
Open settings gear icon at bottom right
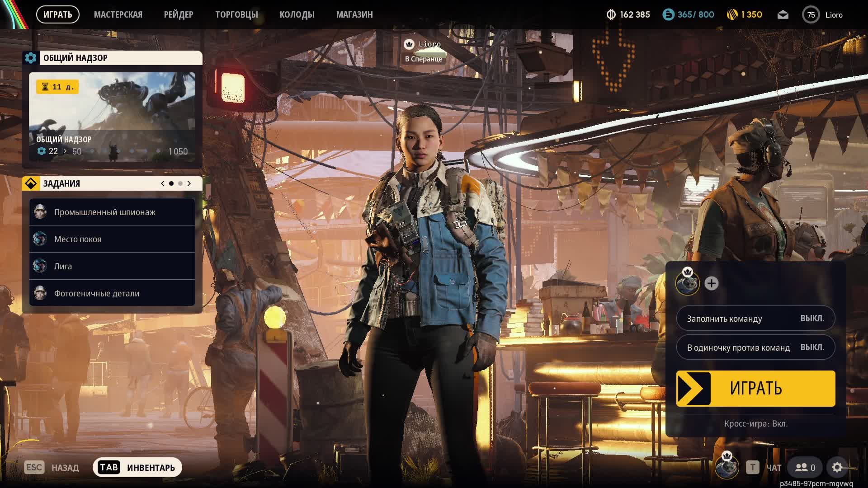(x=837, y=467)
